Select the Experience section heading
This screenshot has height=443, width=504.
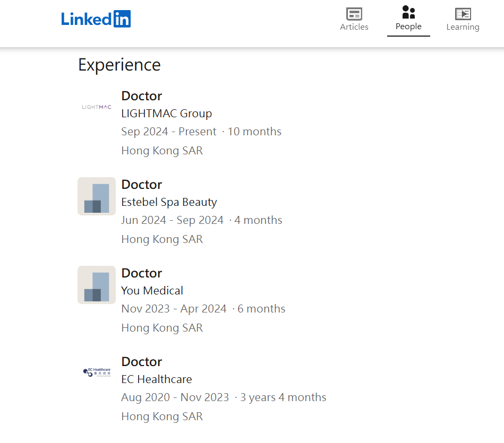pyautogui.click(x=119, y=64)
